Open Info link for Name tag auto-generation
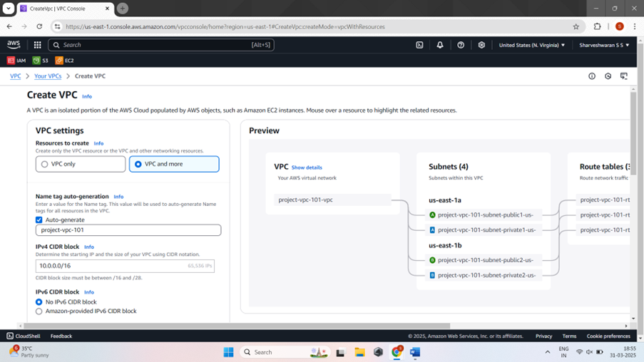The image size is (644, 362). [x=118, y=197]
